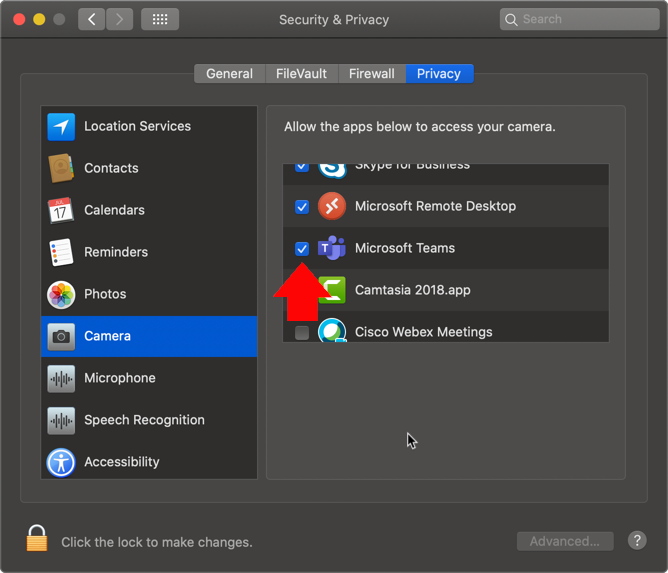668x573 pixels.
Task: Open help with the question mark button
Action: pyautogui.click(x=637, y=541)
